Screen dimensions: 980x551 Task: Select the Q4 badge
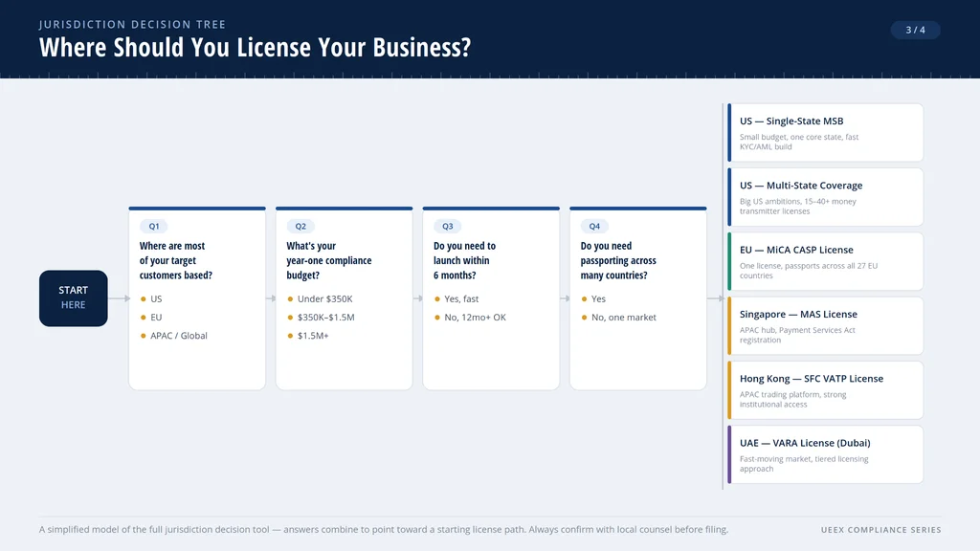(x=594, y=226)
